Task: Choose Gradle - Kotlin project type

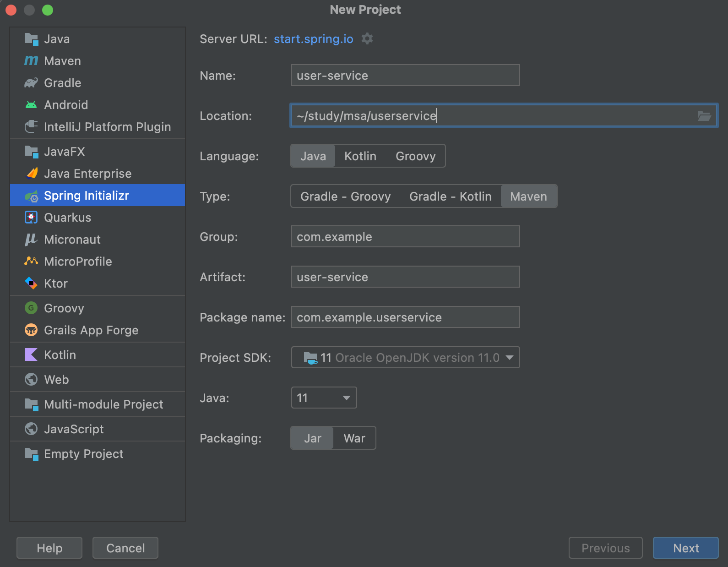Action: pos(451,196)
